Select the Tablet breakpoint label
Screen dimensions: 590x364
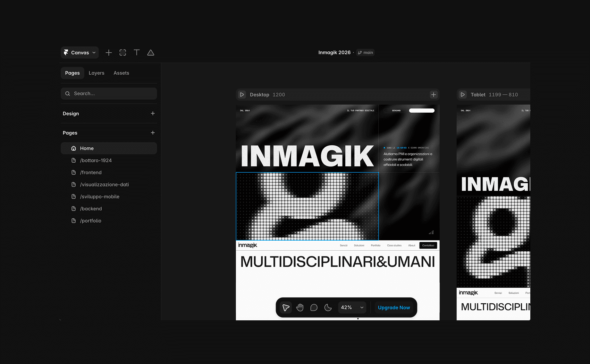point(478,95)
